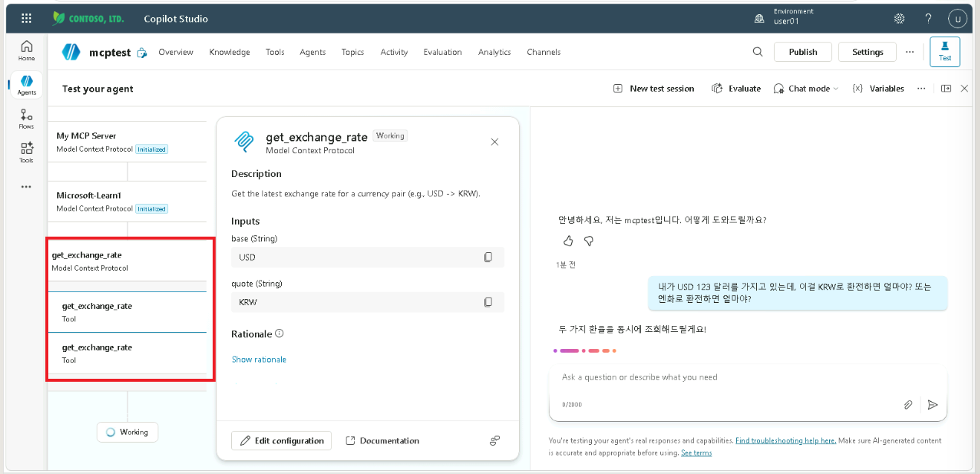The height and width of the screenshot is (474, 980).
Task: Click the Working badge on details card
Action: (x=390, y=135)
